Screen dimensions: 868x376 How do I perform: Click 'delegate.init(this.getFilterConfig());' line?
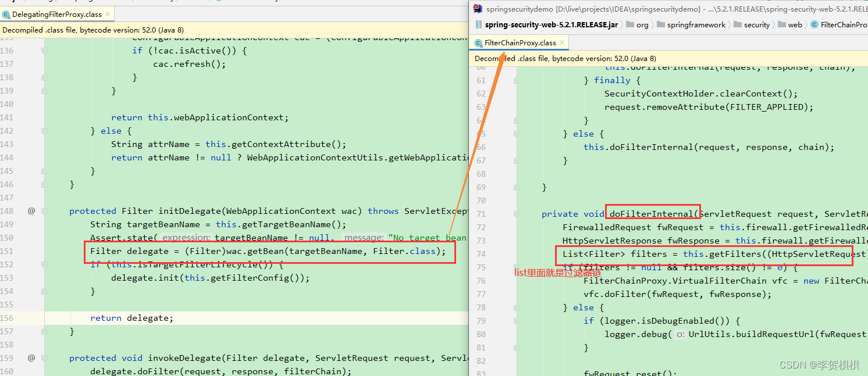pos(211,278)
